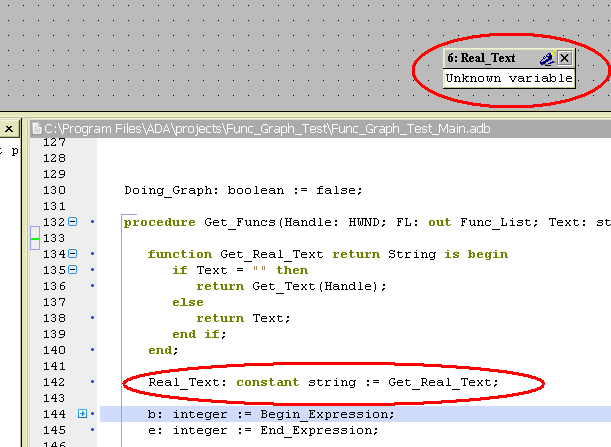This screenshot has height=447, width=611.
Task: Select the Func_Graph_Test_Main.adb editor title bar
Action: [300, 129]
